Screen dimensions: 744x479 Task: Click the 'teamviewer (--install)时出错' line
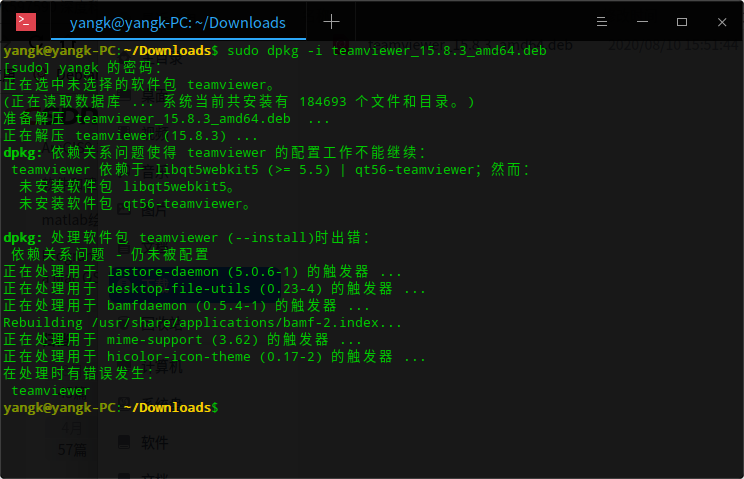pos(186,238)
